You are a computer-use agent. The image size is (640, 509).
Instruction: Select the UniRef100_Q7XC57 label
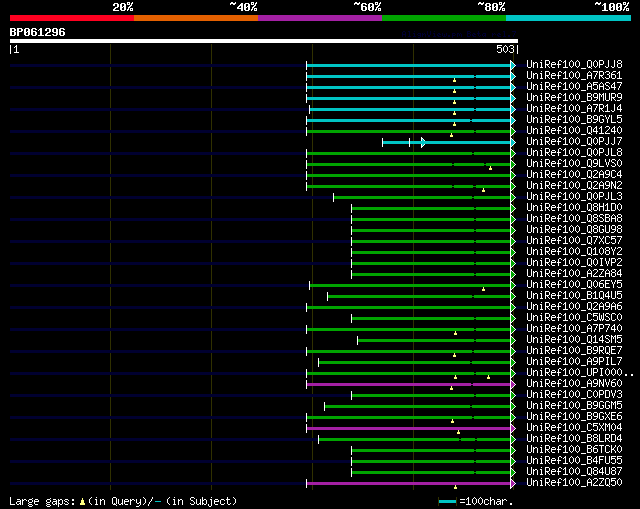(574, 240)
